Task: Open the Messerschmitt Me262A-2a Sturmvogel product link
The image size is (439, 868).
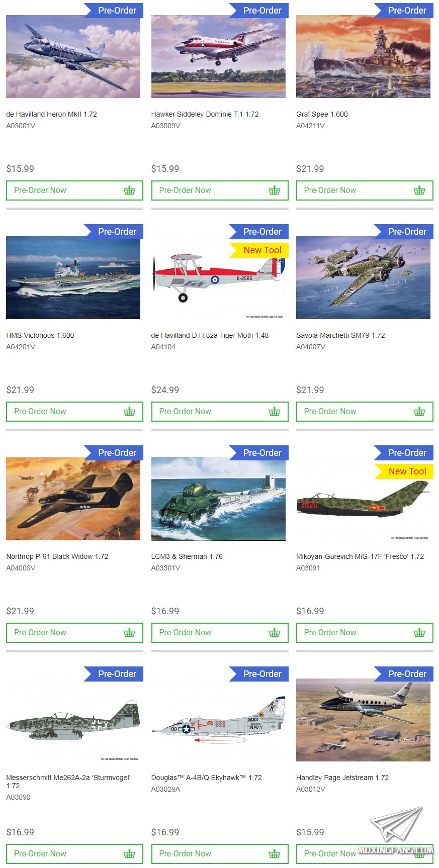Action: pos(68,782)
